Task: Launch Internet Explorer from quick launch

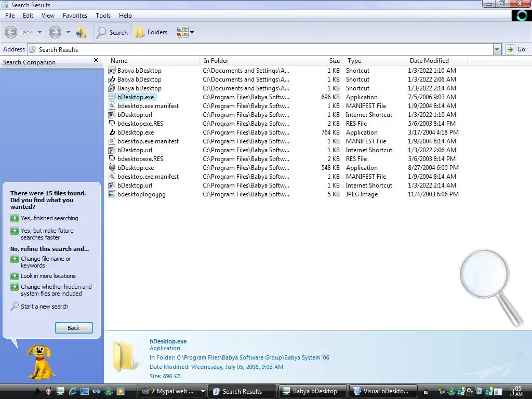Action: pos(73,391)
